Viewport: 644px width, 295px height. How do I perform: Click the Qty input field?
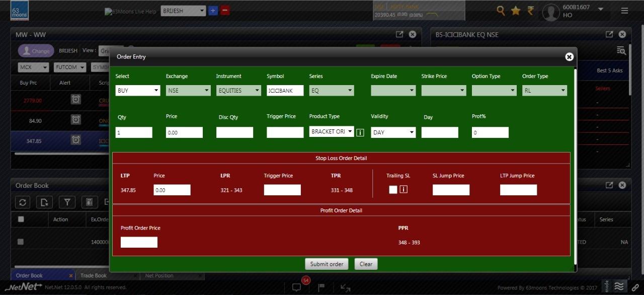coord(134,132)
